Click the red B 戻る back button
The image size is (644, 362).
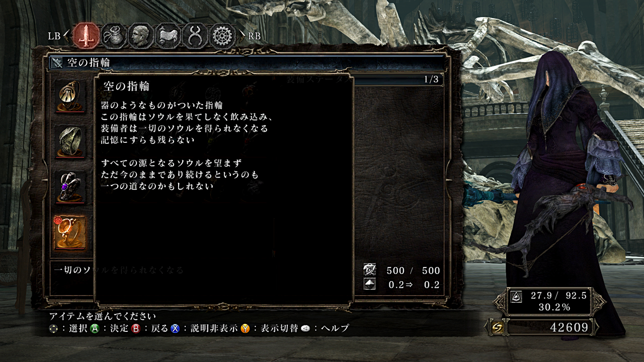point(135,329)
